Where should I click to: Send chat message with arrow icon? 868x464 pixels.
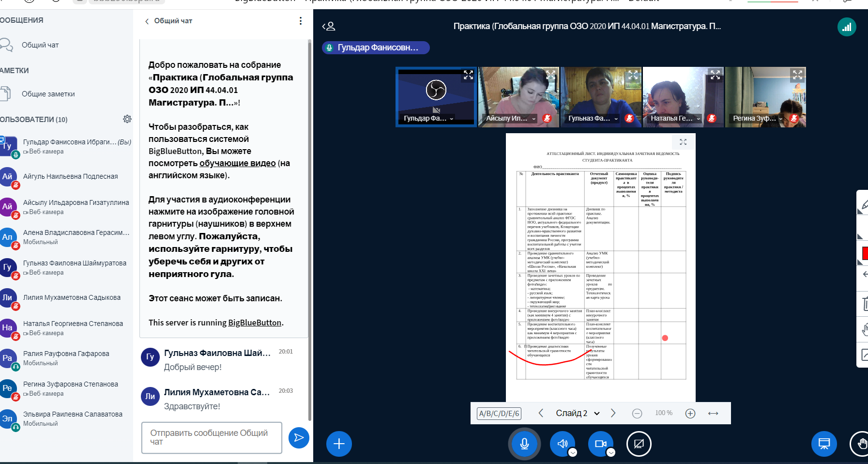click(x=299, y=438)
